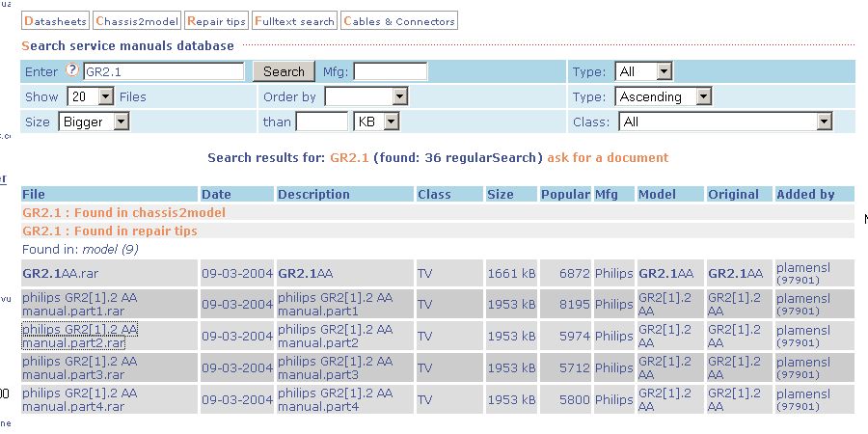Click Found in chassis2model link
868x434 pixels.
[123, 212]
